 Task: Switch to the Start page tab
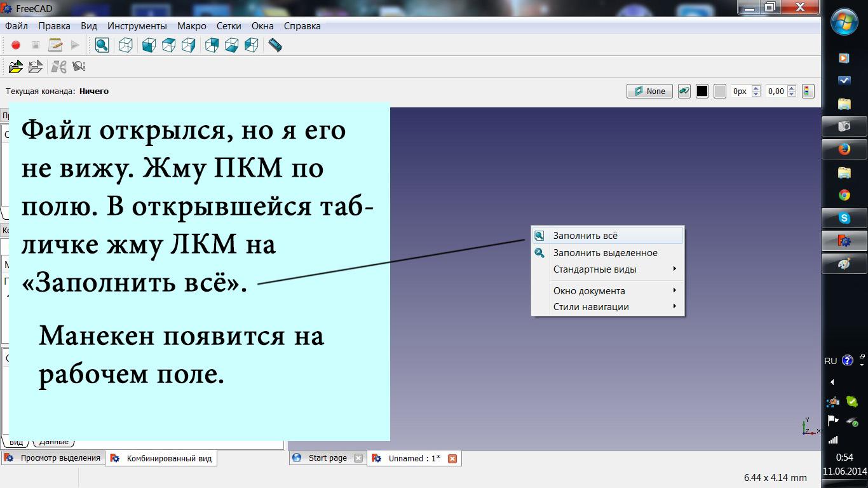tap(327, 457)
